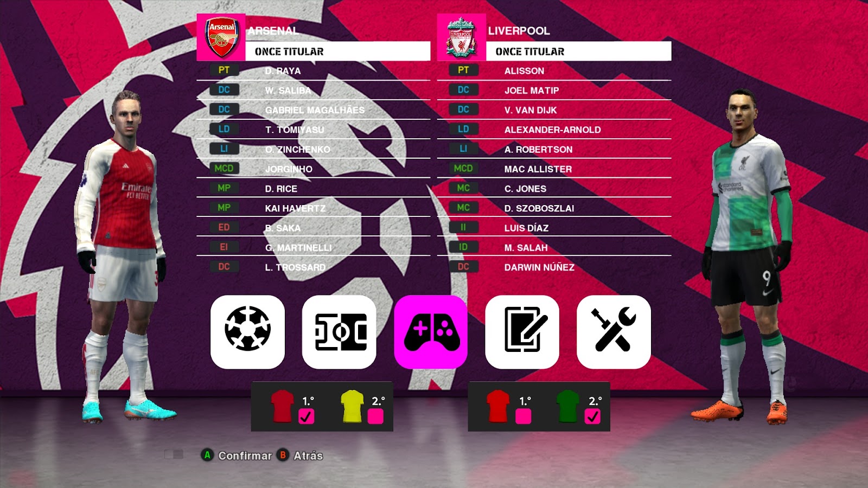The image size is (868, 488).
Task: Enable Liverpool's first kit checkbox
Action: pos(523,416)
